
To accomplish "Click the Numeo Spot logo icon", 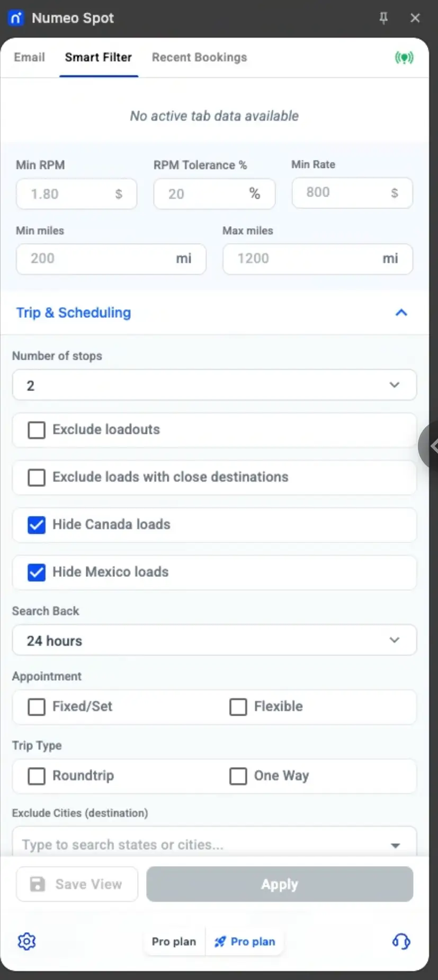I will point(16,18).
